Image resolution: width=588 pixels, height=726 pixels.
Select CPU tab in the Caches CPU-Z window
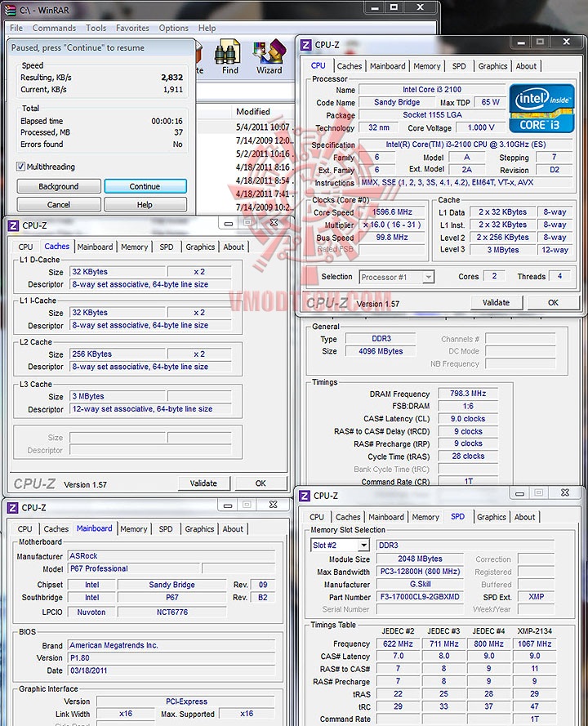point(25,247)
